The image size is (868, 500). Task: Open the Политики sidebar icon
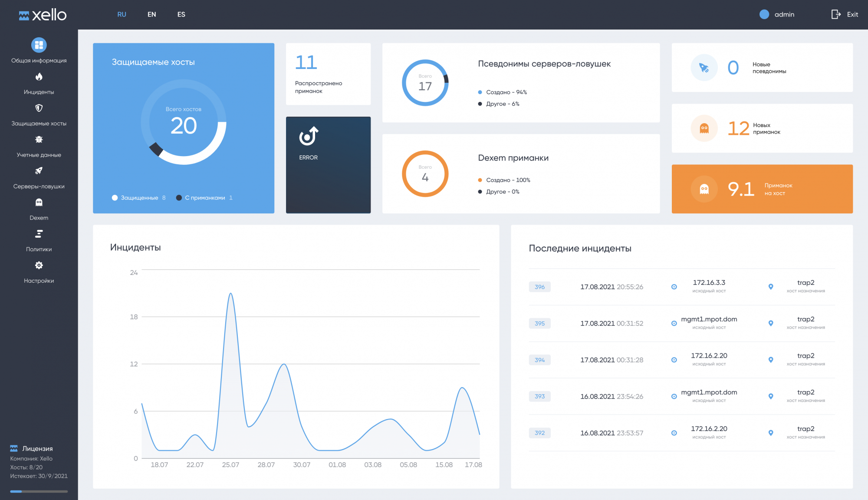pos(39,234)
